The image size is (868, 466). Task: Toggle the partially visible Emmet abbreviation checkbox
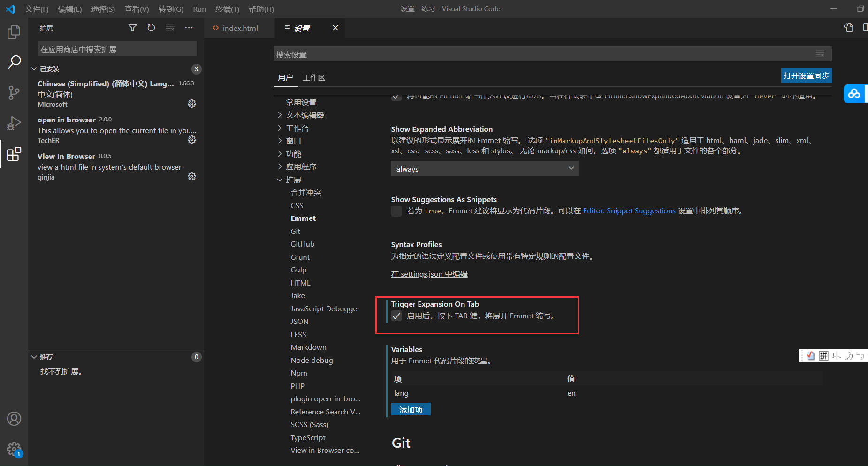coord(396,97)
